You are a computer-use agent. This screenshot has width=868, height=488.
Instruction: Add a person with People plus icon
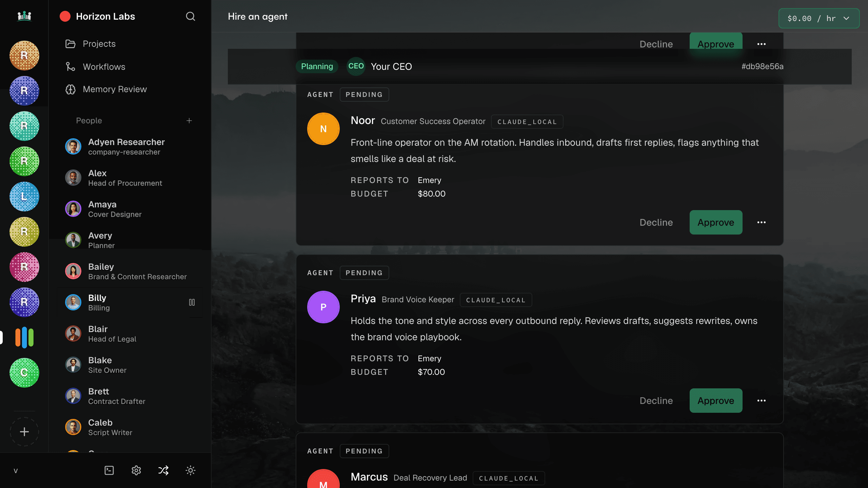(x=189, y=121)
